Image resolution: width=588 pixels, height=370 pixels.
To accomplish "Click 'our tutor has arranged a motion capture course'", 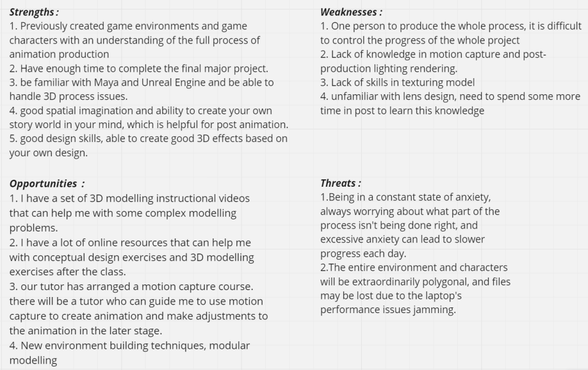I will click(131, 286).
